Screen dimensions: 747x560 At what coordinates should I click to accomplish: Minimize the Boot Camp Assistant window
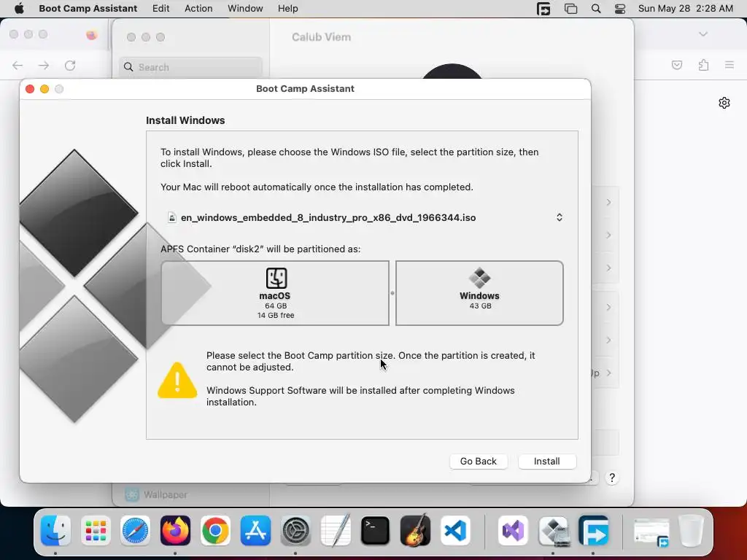pyautogui.click(x=44, y=89)
